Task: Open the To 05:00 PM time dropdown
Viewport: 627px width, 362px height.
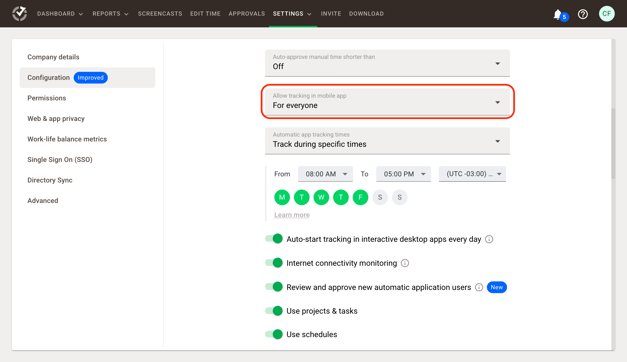Action: (403, 174)
